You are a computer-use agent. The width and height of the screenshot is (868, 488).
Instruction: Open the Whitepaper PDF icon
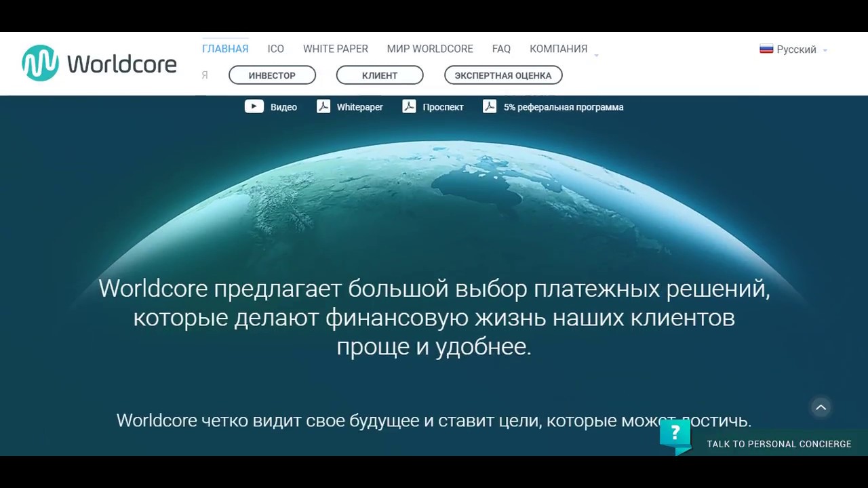click(x=323, y=106)
